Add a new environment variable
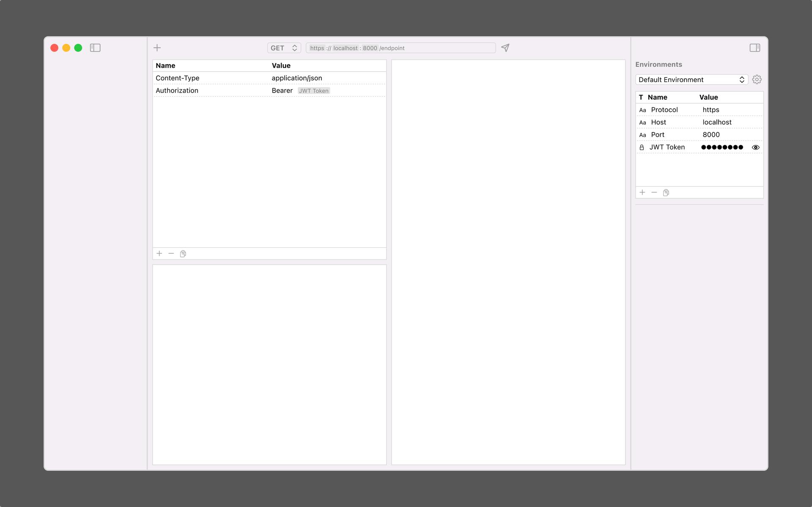812x507 pixels. point(642,192)
